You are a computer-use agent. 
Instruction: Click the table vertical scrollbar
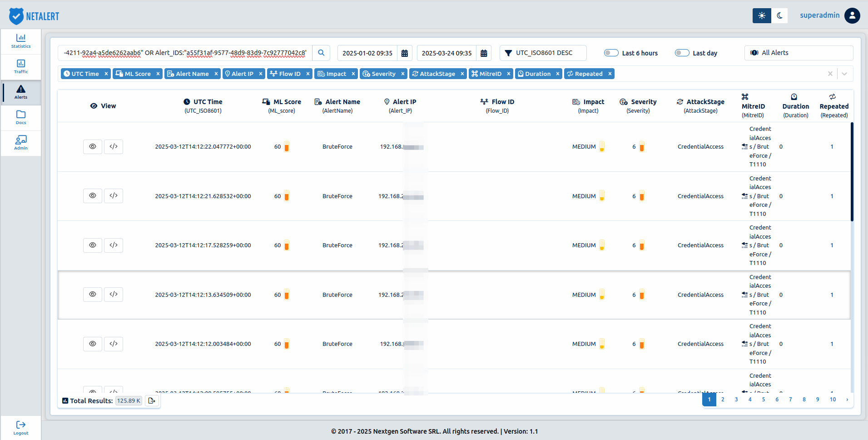point(852,172)
